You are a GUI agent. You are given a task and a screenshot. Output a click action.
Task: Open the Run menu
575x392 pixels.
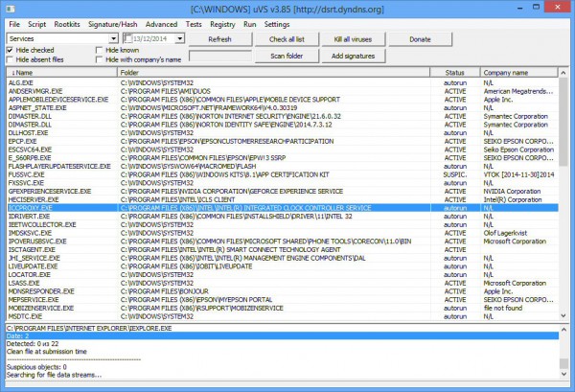tap(250, 24)
